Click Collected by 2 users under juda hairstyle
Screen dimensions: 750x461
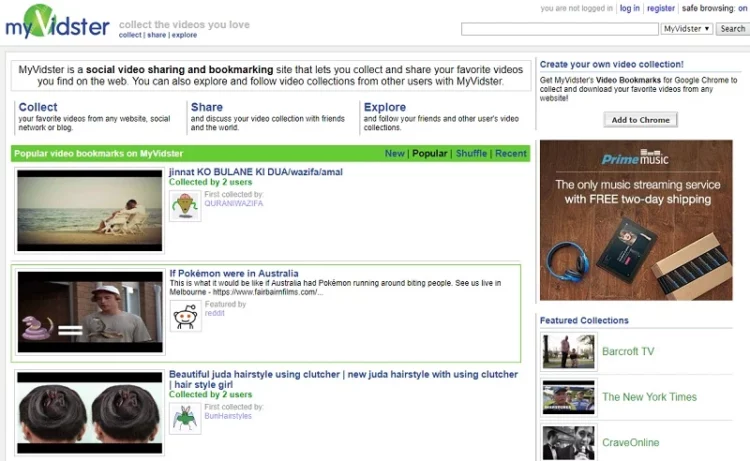point(210,395)
